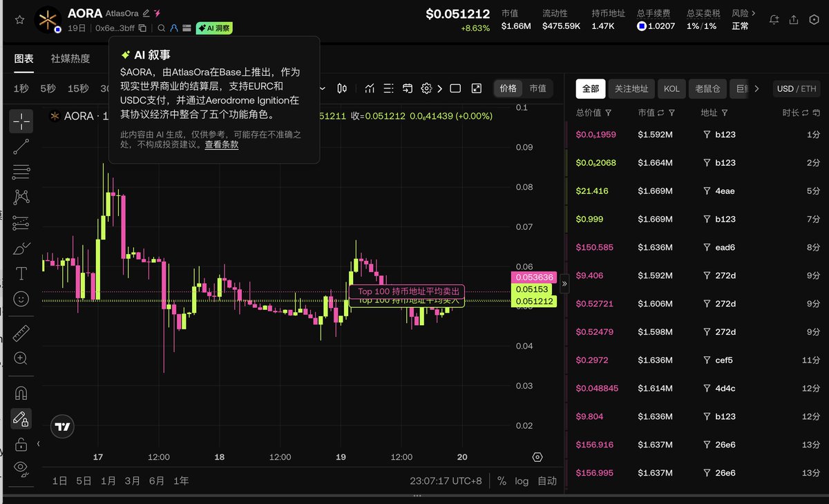Click the pencil edit icon beside AtlasOra
The height and width of the screenshot is (504, 829).
[x=146, y=13]
